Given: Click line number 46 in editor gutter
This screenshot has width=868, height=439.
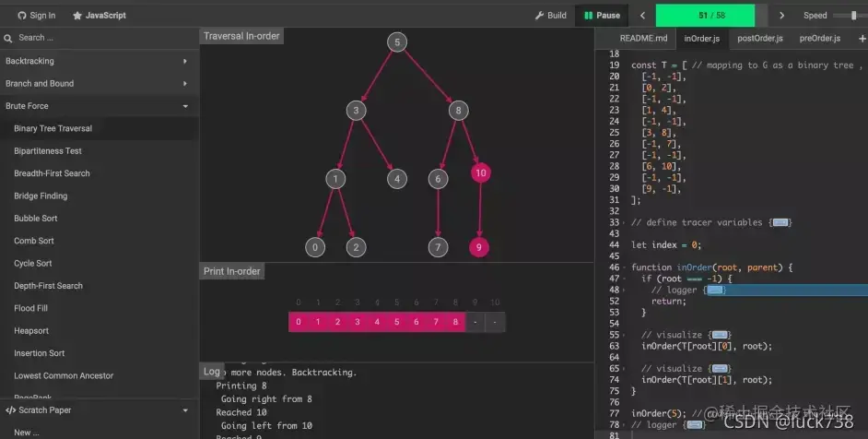Looking at the screenshot, I should 614,267.
